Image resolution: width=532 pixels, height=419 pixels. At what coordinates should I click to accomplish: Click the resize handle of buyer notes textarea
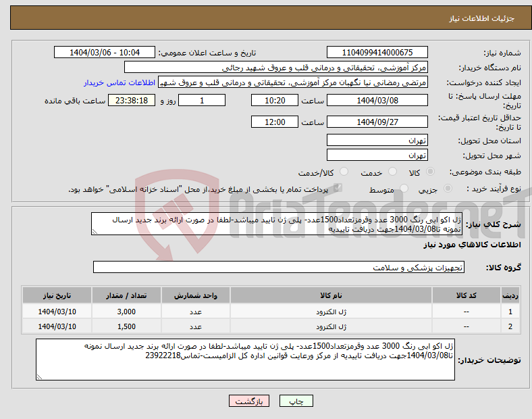point(39,376)
